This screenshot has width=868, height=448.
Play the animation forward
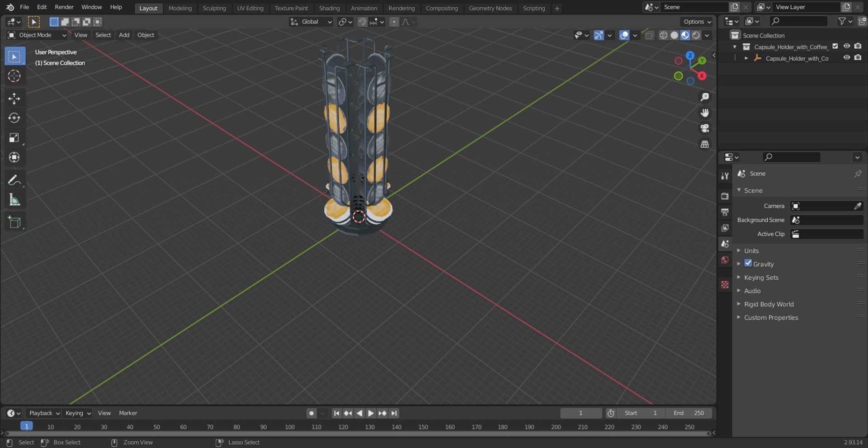pos(371,413)
